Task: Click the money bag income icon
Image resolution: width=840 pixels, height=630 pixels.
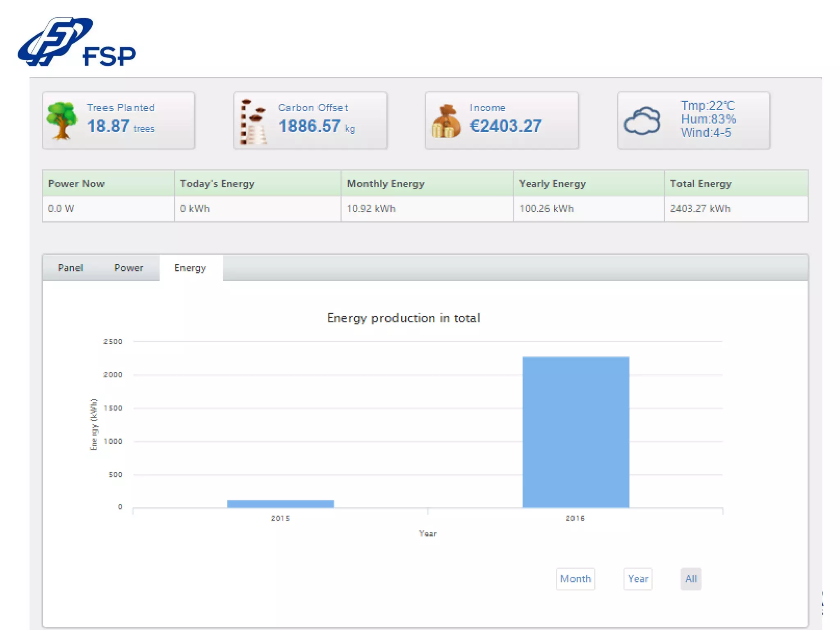Action: (446, 122)
